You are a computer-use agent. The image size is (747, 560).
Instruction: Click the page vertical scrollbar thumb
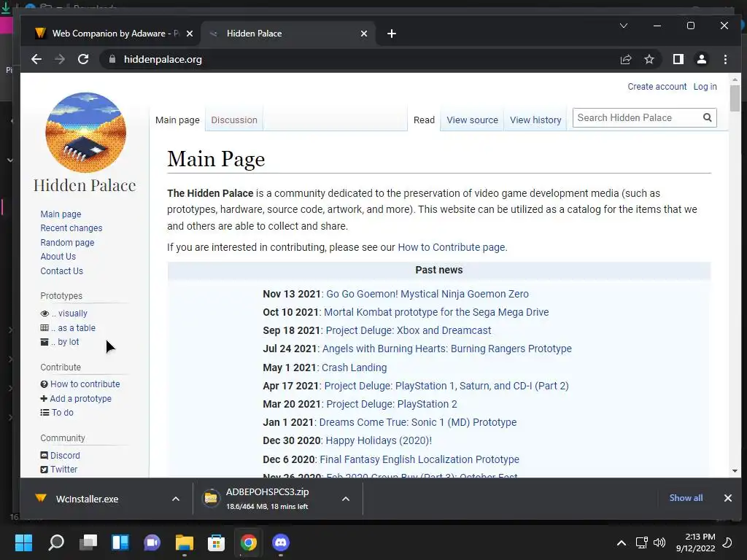tap(735, 98)
